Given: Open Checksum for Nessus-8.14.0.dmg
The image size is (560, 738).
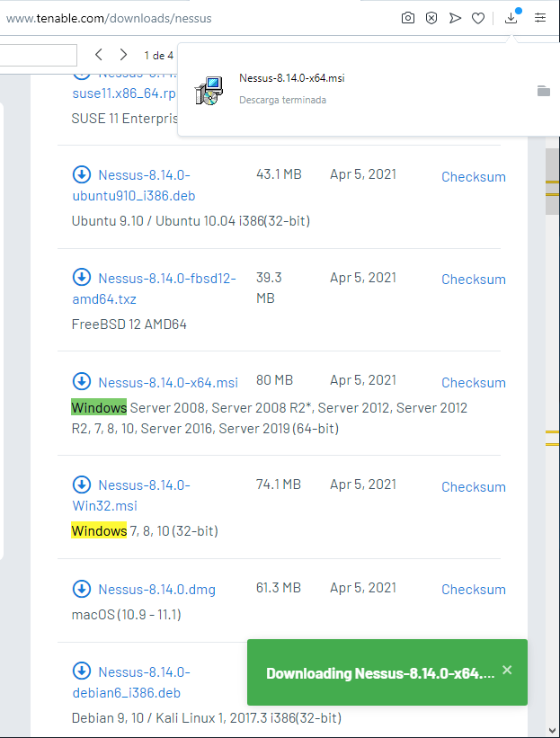Looking at the screenshot, I should (x=474, y=590).
